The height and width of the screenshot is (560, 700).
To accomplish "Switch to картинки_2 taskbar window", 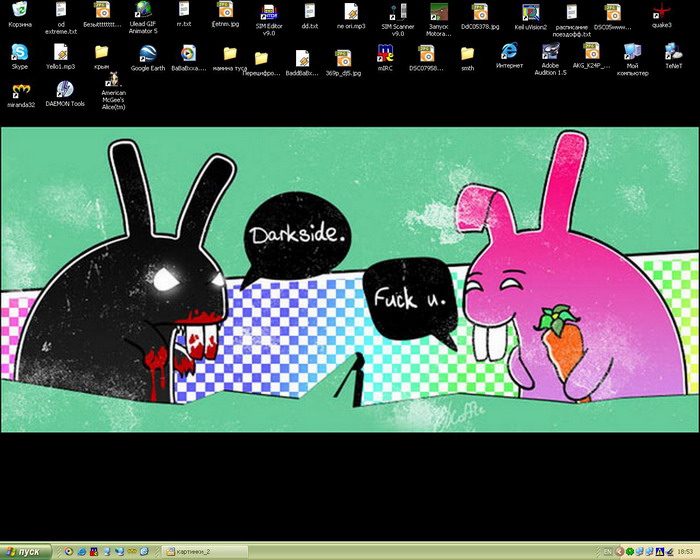I will point(204,552).
